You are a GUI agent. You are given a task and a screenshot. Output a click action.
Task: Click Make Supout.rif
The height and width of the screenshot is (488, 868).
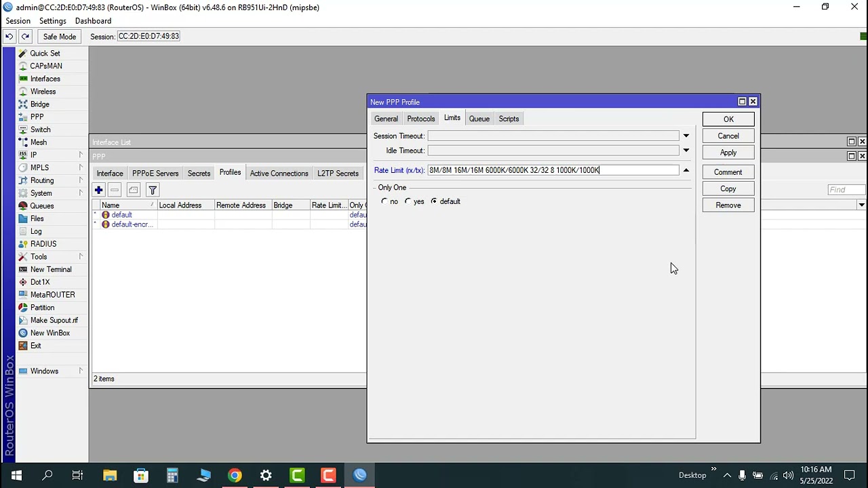point(54,320)
